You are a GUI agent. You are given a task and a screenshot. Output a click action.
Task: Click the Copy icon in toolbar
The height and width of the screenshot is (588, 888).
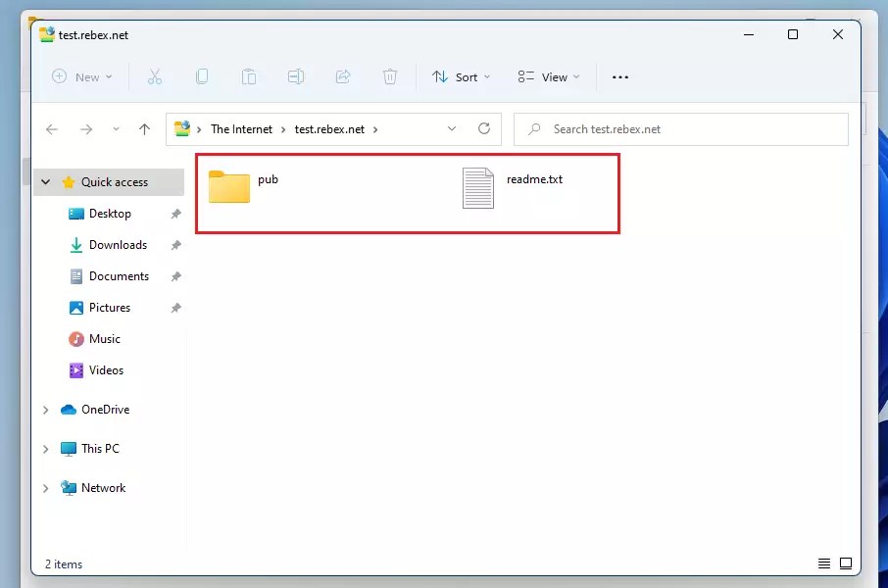coord(202,77)
